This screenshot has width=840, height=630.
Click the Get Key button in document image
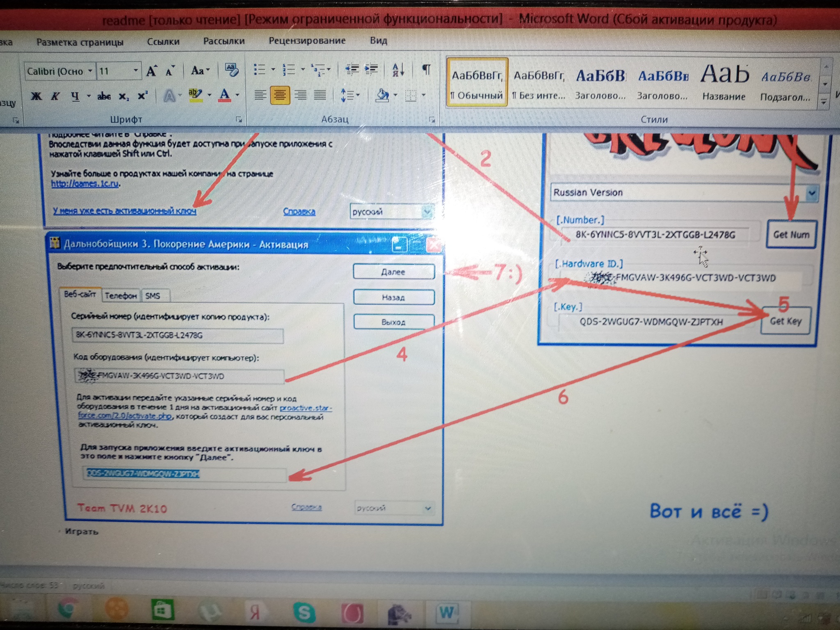click(785, 321)
